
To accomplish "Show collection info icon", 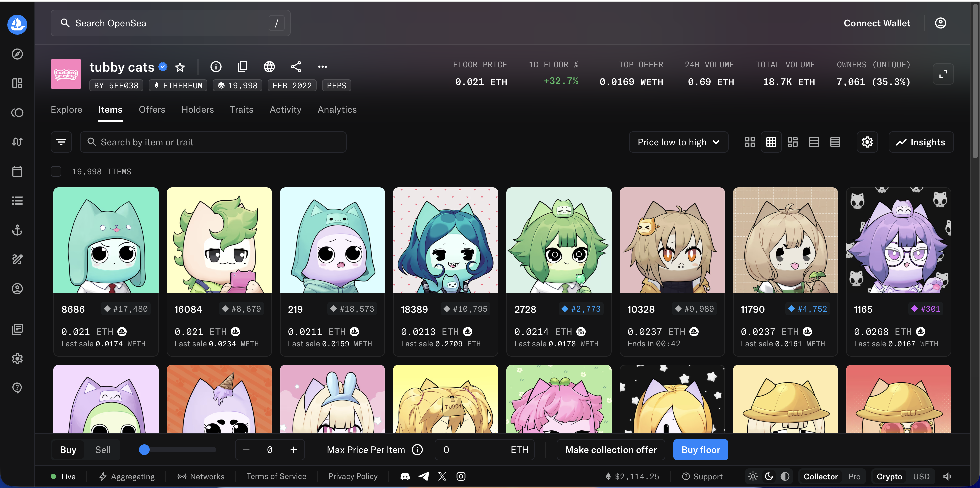I will click(216, 67).
